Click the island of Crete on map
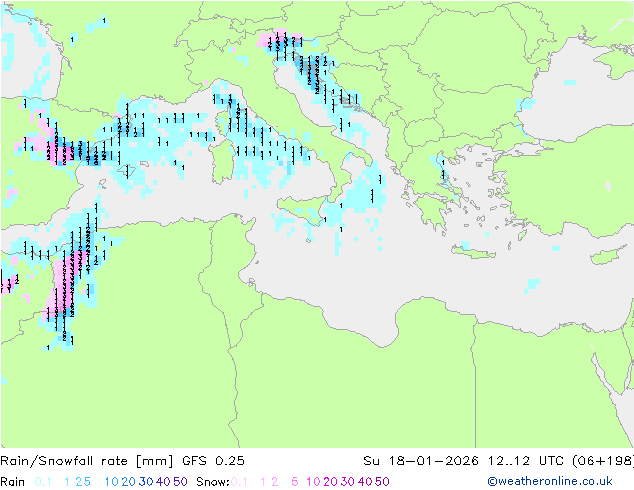The height and width of the screenshot is (490, 634). pyautogui.click(x=473, y=252)
